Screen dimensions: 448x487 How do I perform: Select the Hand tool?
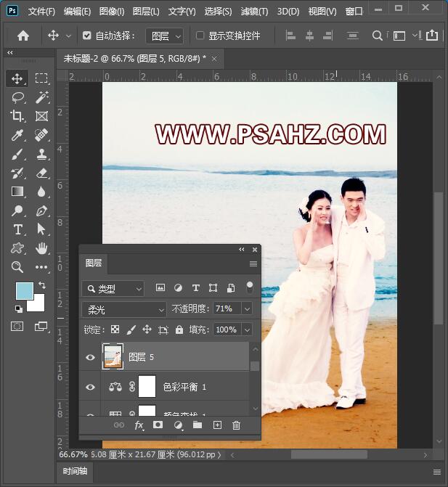[x=41, y=248]
